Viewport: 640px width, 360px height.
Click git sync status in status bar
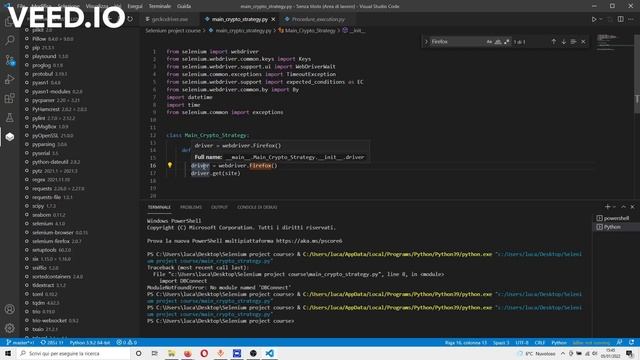52,342
